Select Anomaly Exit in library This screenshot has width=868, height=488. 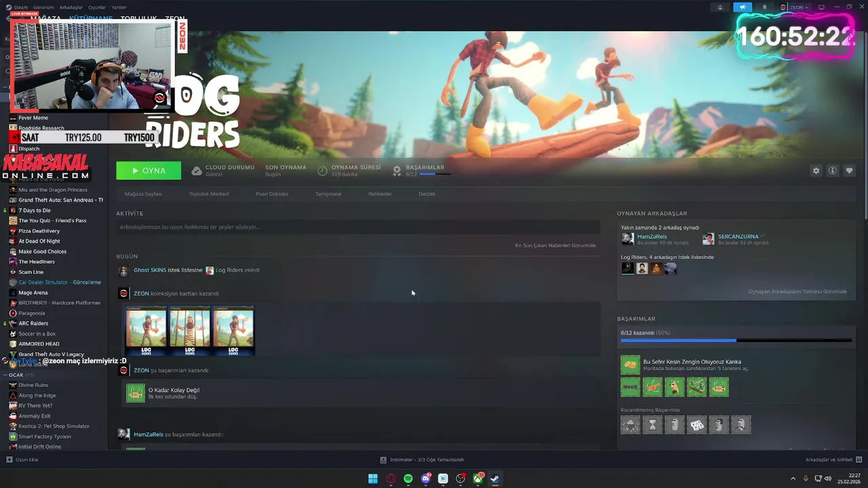[x=34, y=416]
